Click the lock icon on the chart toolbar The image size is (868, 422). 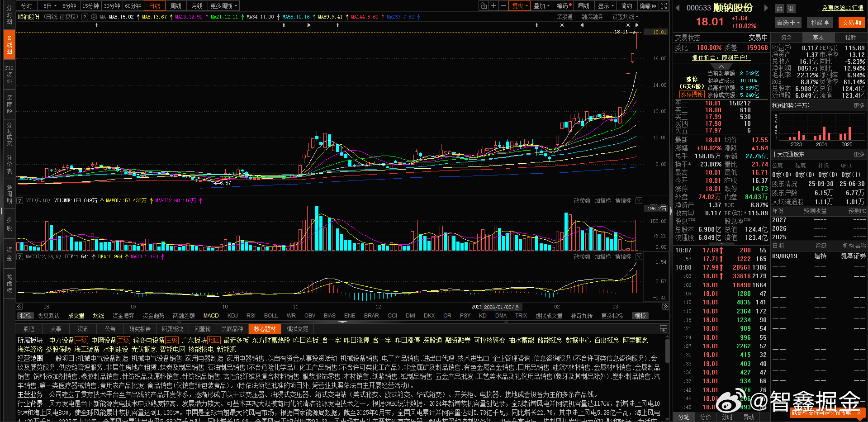tap(484, 5)
